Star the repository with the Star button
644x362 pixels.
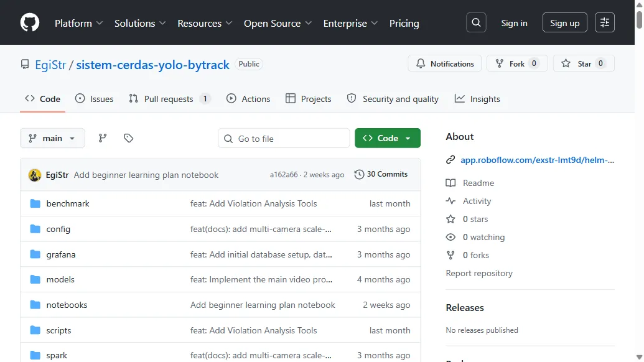click(x=584, y=63)
